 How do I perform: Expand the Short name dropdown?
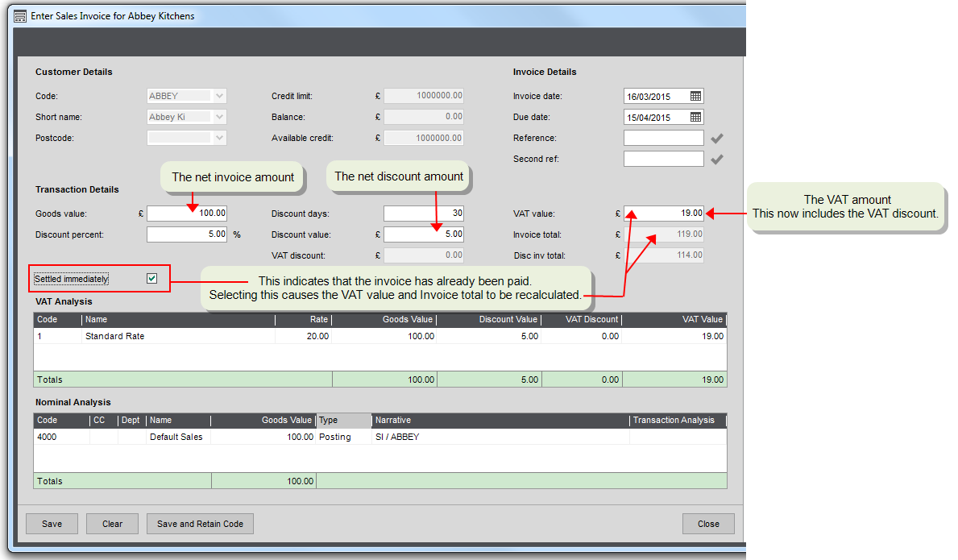(x=219, y=117)
